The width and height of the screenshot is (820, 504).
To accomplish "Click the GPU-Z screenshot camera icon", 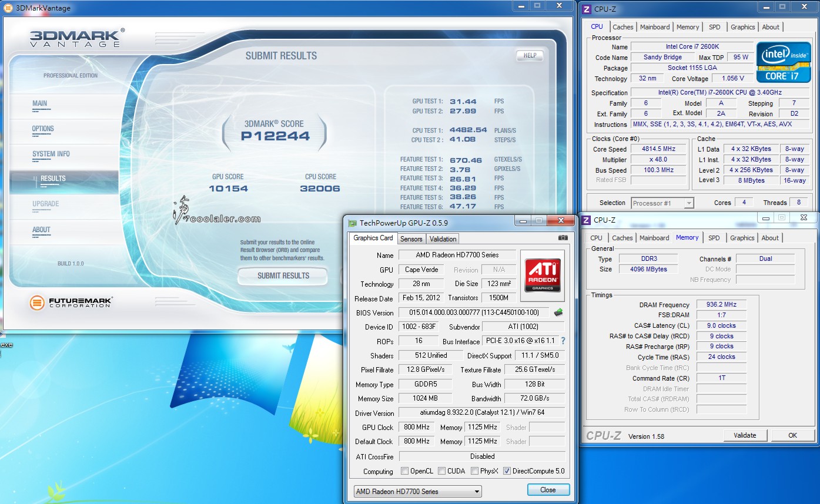I will (563, 238).
